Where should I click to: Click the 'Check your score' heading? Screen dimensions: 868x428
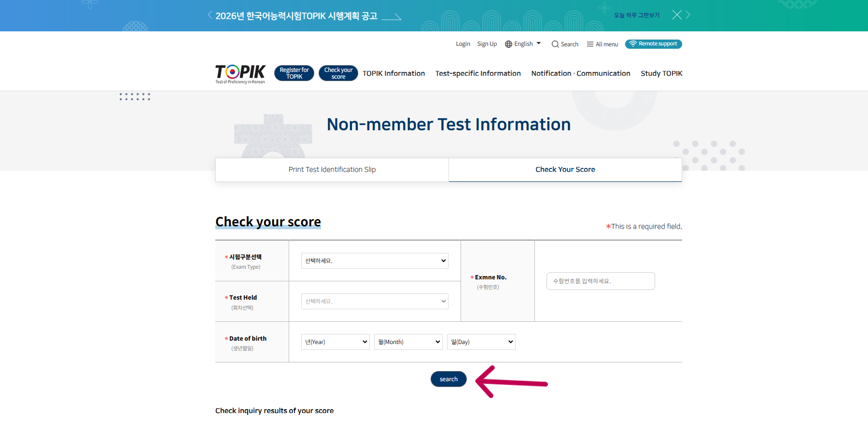pos(268,221)
